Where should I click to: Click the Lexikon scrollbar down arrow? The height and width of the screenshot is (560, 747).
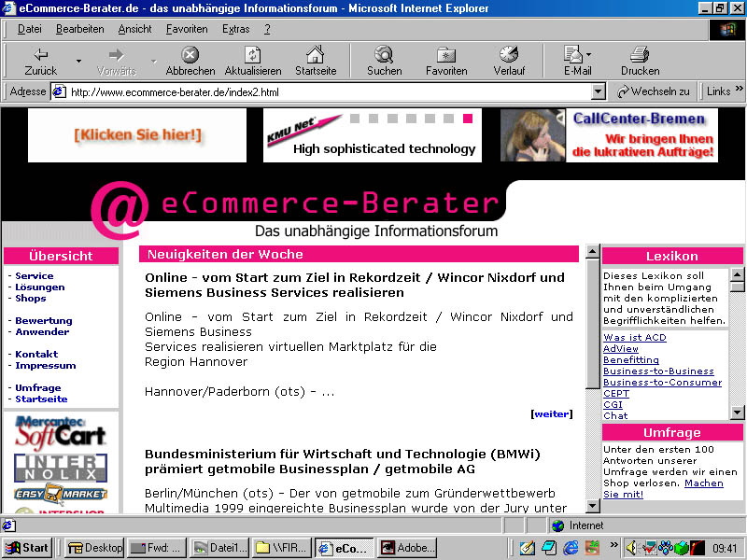(737, 413)
